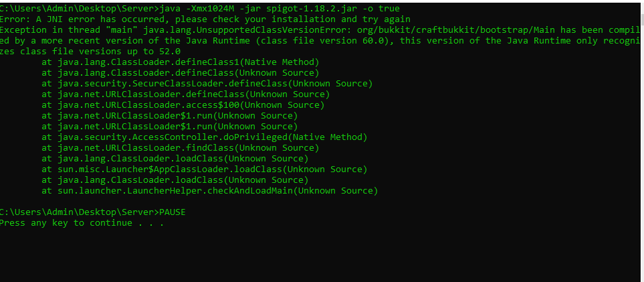
Task: Click the "Exception in thread" text
Action: pos(52,30)
